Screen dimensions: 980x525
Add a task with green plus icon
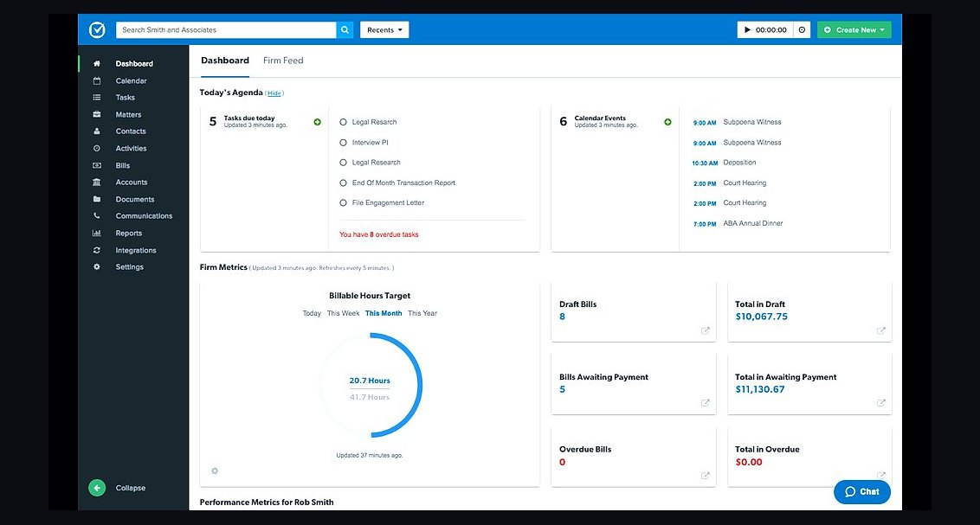318,122
